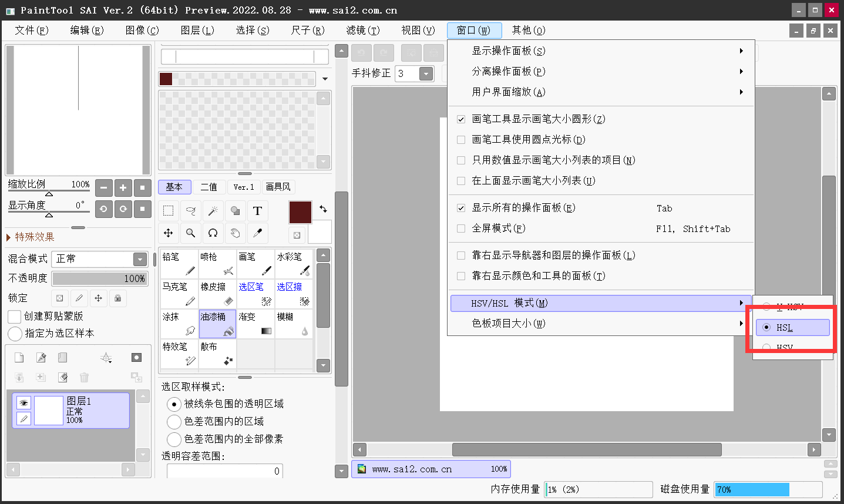The width and height of the screenshot is (844, 504).
Task: Adjust the 不透明度 opacity slider
Action: point(99,278)
